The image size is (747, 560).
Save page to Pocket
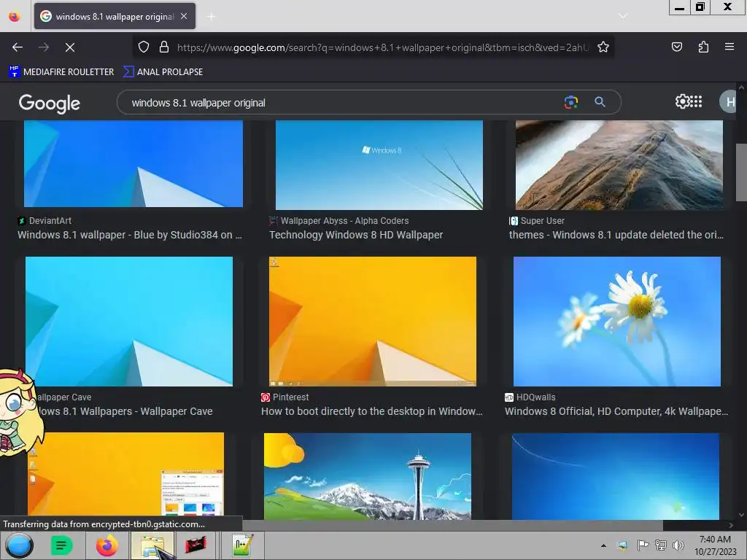pyautogui.click(x=676, y=47)
